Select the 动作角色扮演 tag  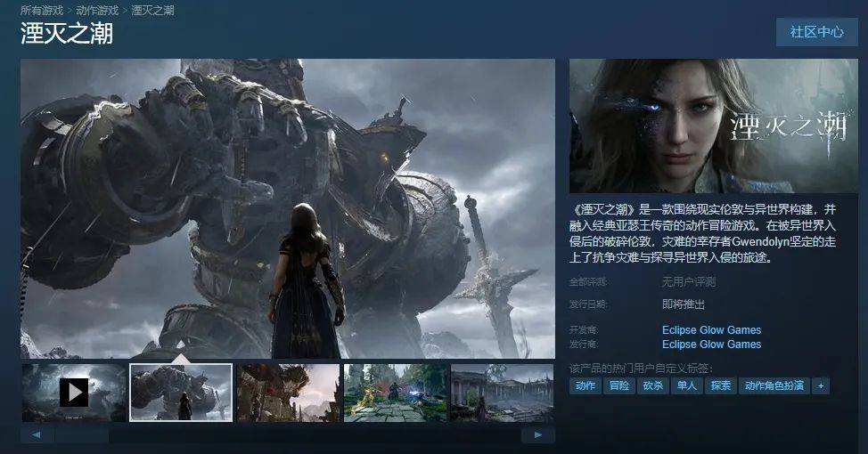point(774,385)
